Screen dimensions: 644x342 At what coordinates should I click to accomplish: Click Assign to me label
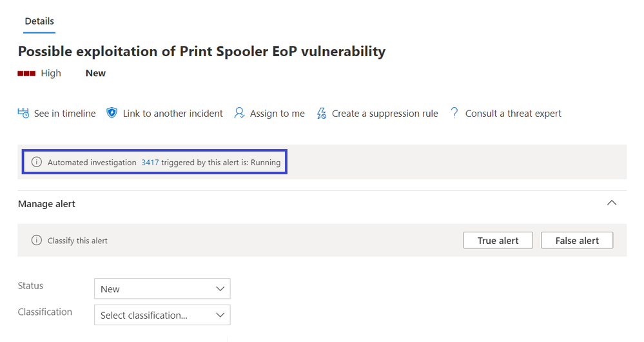click(277, 114)
